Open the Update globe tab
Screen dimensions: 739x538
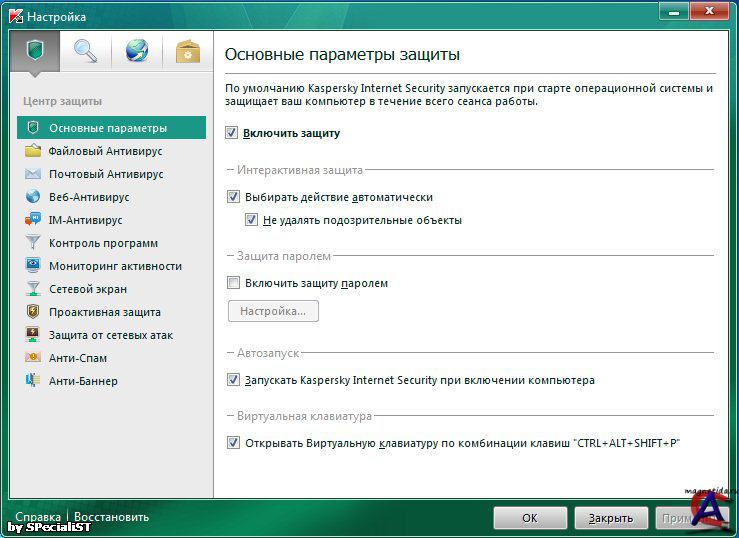[137, 51]
